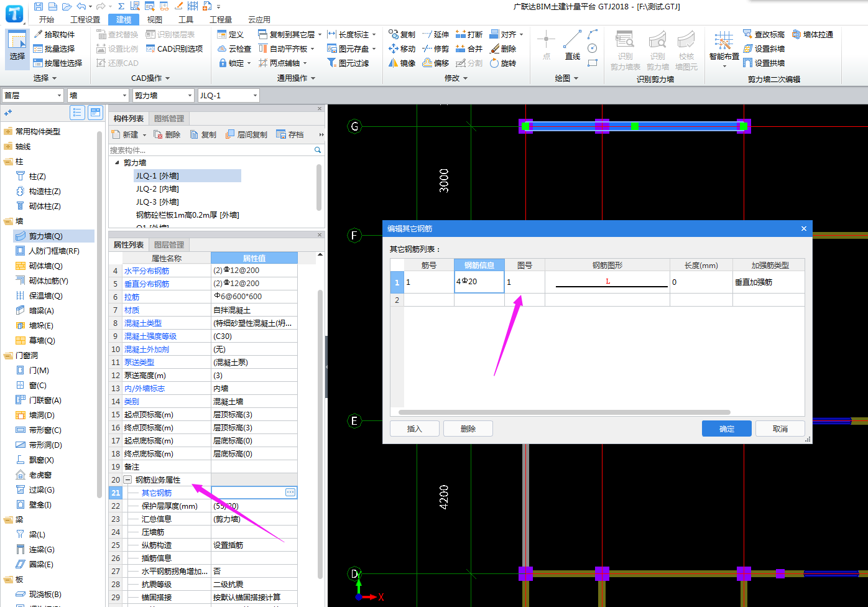Expand the 复制到其它层 dropdown

pos(320,34)
